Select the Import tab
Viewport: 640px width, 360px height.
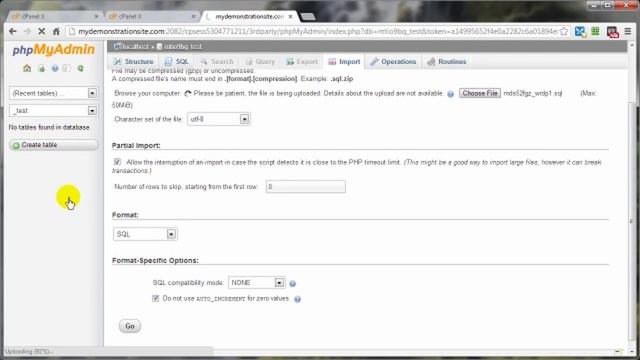(x=344, y=62)
